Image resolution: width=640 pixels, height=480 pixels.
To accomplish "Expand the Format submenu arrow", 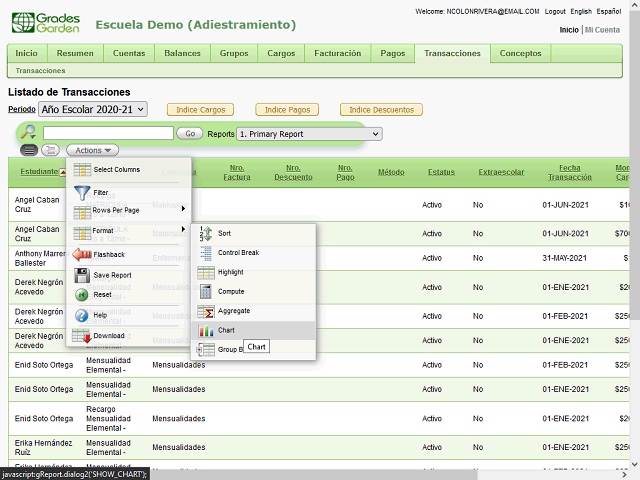I will tap(183, 229).
